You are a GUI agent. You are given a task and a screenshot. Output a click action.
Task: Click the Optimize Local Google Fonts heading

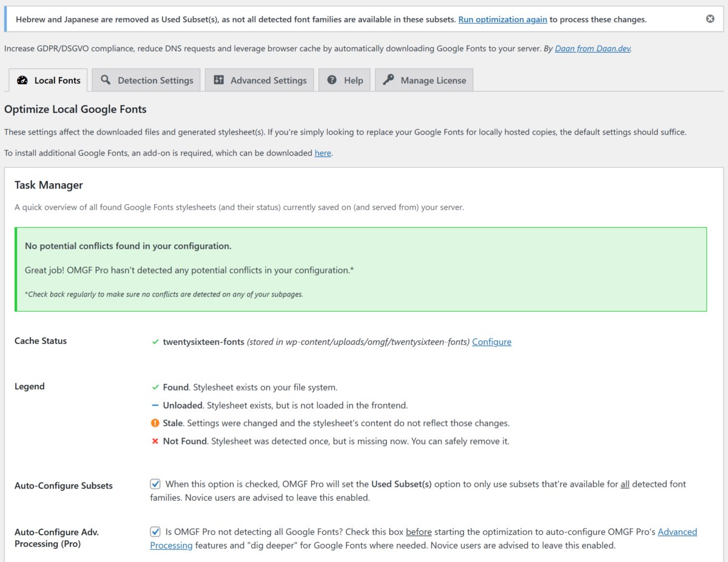click(x=75, y=110)
